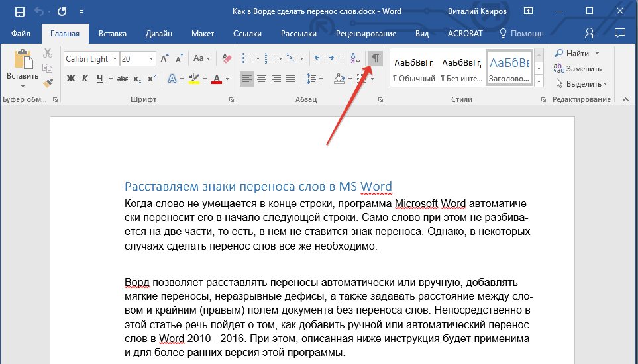The height and width of the screenshot is (364, 638).
Task: Toggle paragraph marks display (¶)
Action: [x=376, y=59]
